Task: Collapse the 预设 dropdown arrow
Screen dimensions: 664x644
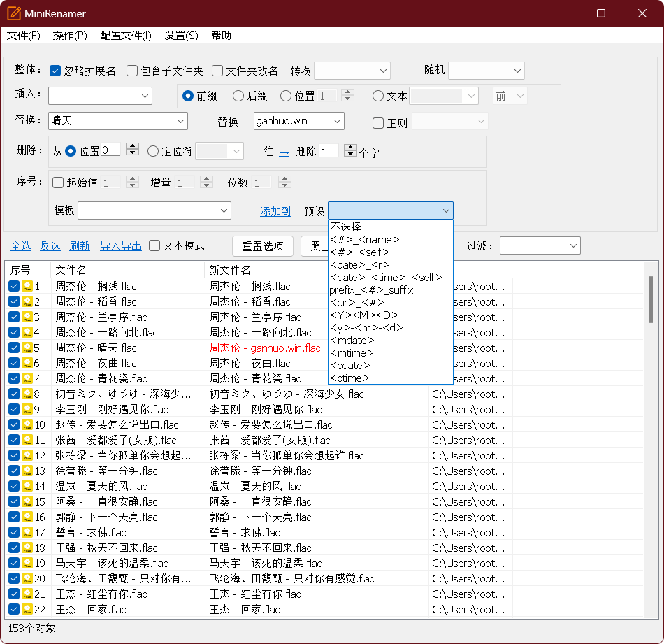Action: [446, 210]
